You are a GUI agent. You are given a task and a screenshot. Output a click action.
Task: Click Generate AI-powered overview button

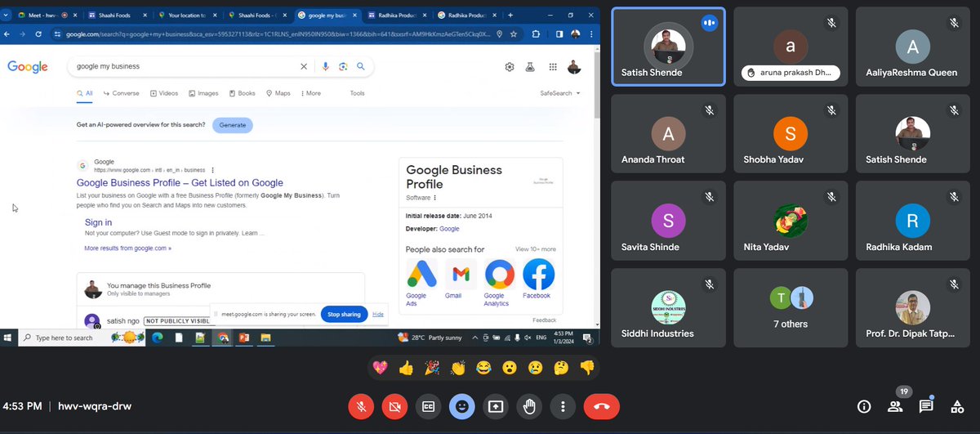(232, 125)
